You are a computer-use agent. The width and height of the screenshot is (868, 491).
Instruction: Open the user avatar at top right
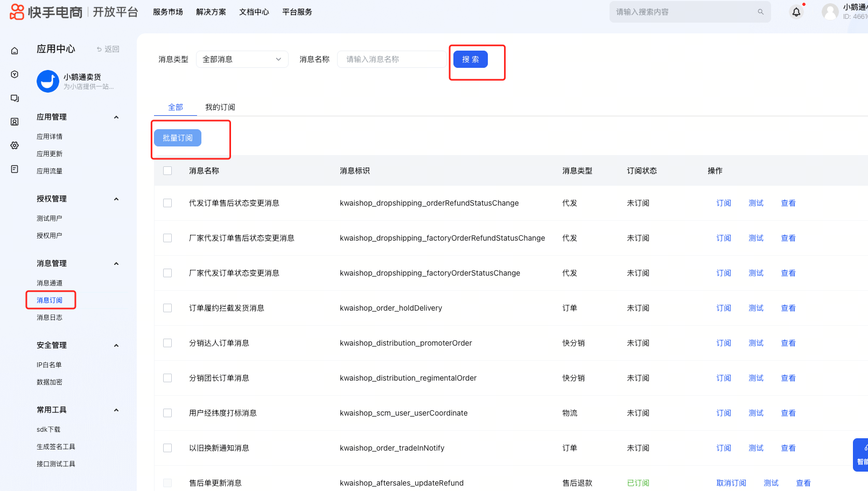point(830,12)
